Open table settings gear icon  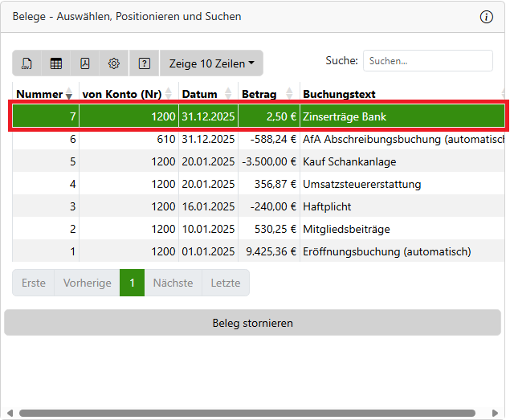click(x=114, y=63)
